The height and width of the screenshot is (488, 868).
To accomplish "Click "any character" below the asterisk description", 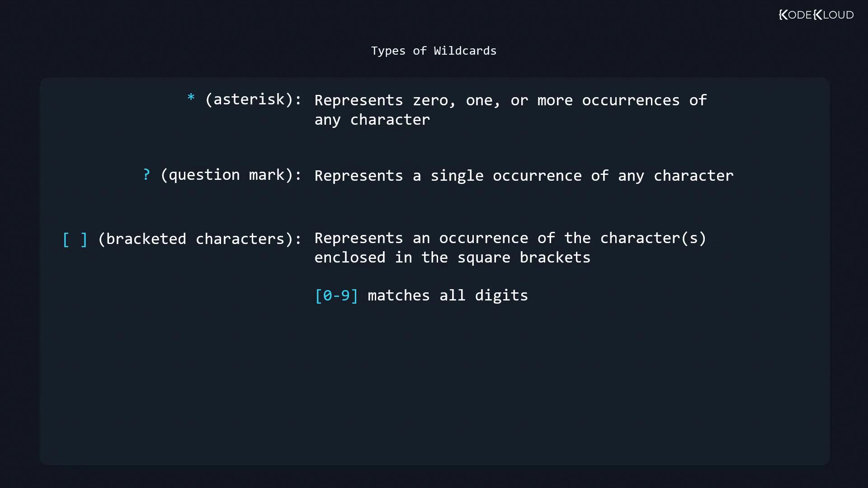I will click(x=372, y=120).
